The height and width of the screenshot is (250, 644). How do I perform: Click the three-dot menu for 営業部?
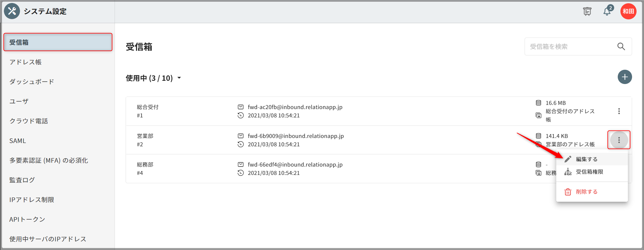click(619, 140)
